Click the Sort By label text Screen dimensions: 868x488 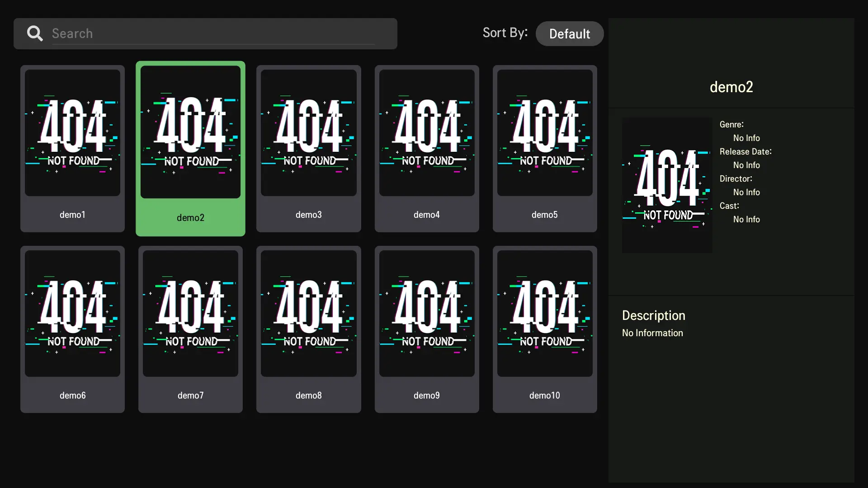pos(505,33)
